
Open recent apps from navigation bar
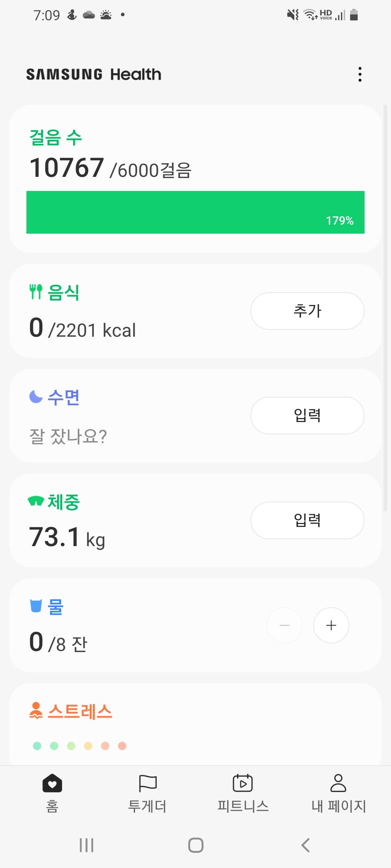[87, 845]
